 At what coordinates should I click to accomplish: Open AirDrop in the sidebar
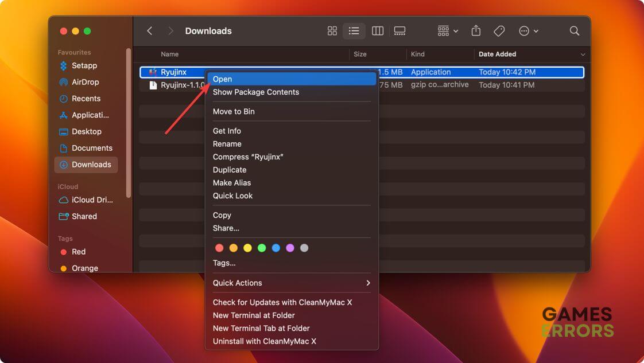coord(85,82)
